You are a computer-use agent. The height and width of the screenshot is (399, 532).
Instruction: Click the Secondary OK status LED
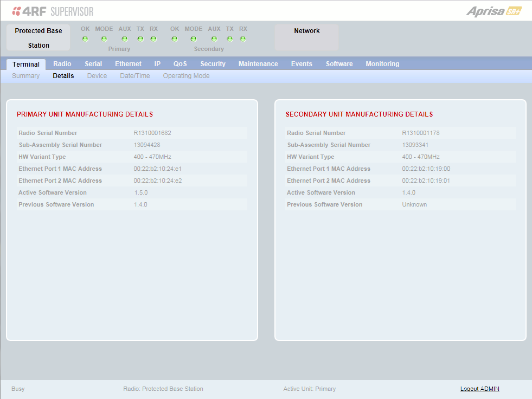pos(175,39)
